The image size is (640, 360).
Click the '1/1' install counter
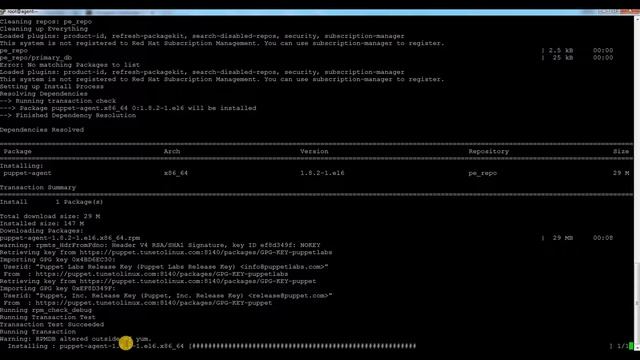[x=622, y=346]
